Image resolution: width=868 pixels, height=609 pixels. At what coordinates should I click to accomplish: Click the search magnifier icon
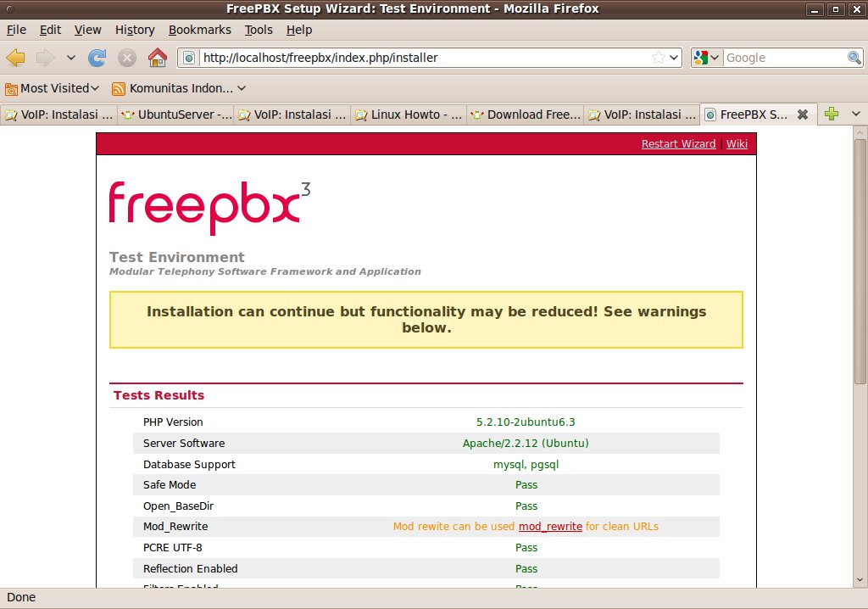pos(854,58)
